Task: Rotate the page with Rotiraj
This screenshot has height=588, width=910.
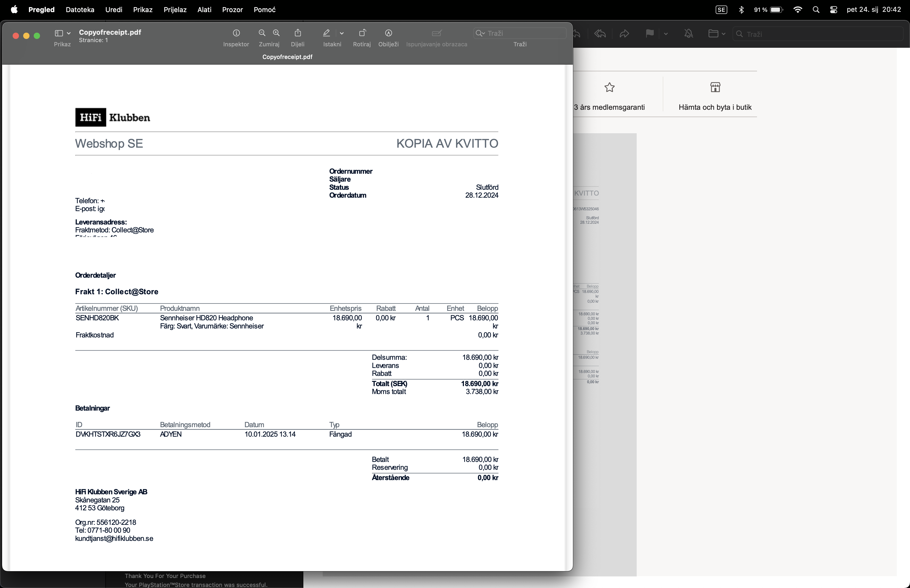Action: pos(362,33)
